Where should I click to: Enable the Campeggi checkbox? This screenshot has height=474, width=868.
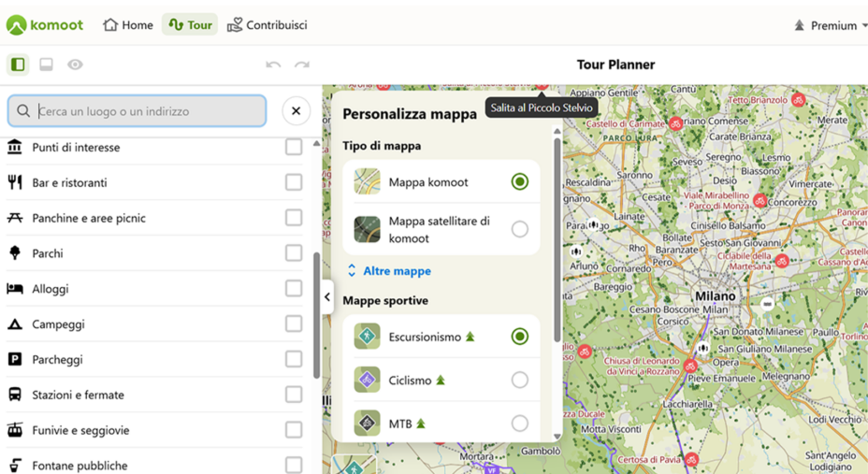pos(294,324)
